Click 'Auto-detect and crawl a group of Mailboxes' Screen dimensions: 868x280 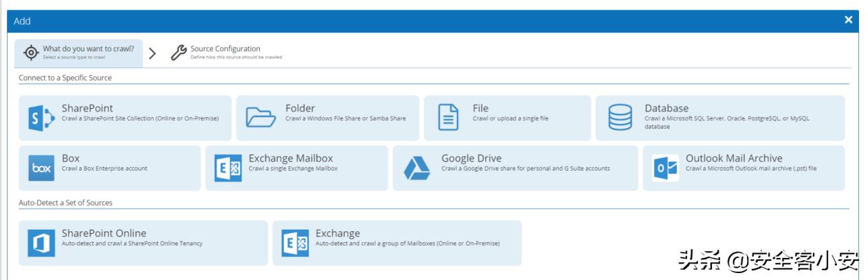click(x=407, y=244)
